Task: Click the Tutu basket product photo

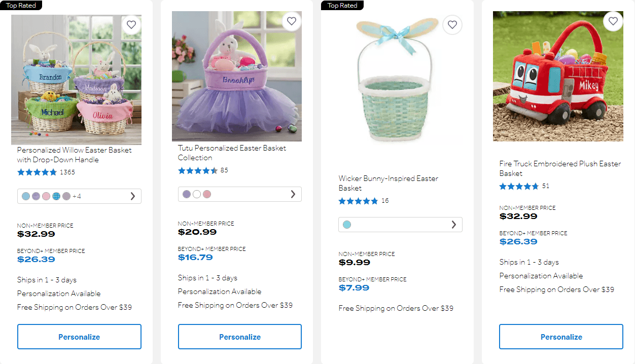Action: (236, 76)
